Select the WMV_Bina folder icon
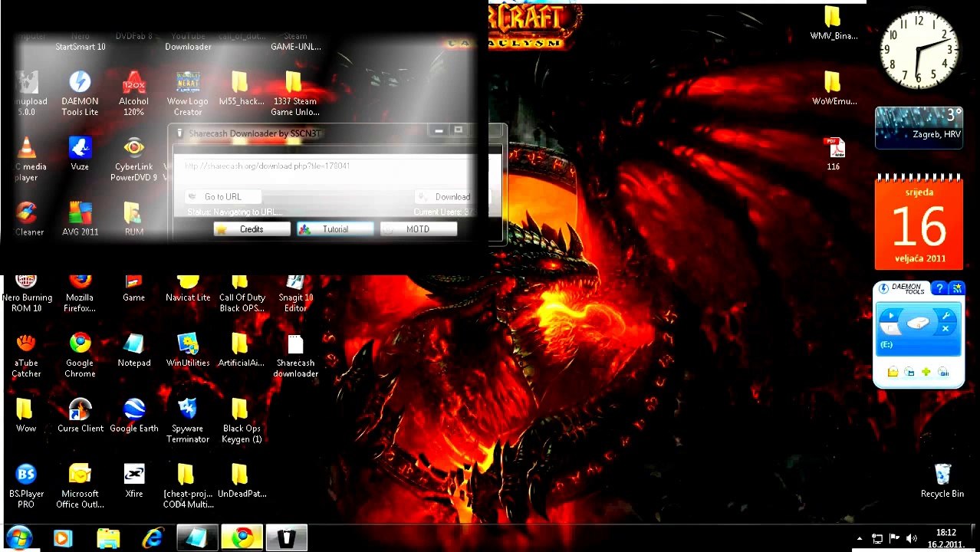Viewport: 980px width, 552px height. (834, 23)
